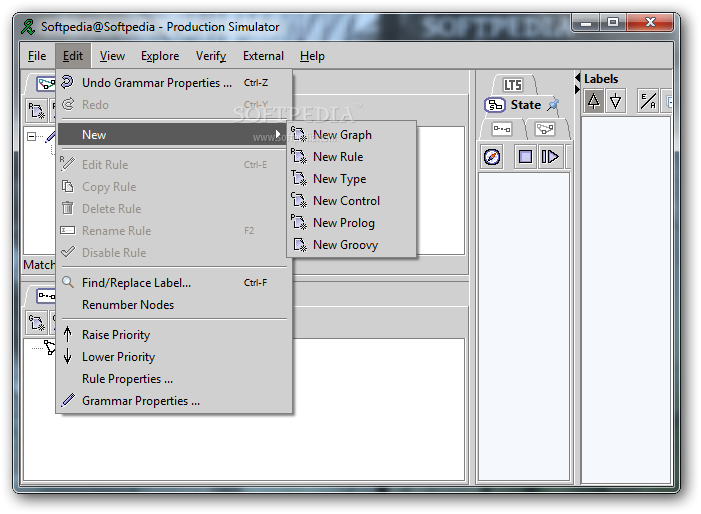
Task: Click the stop square button
Action: 525,157
